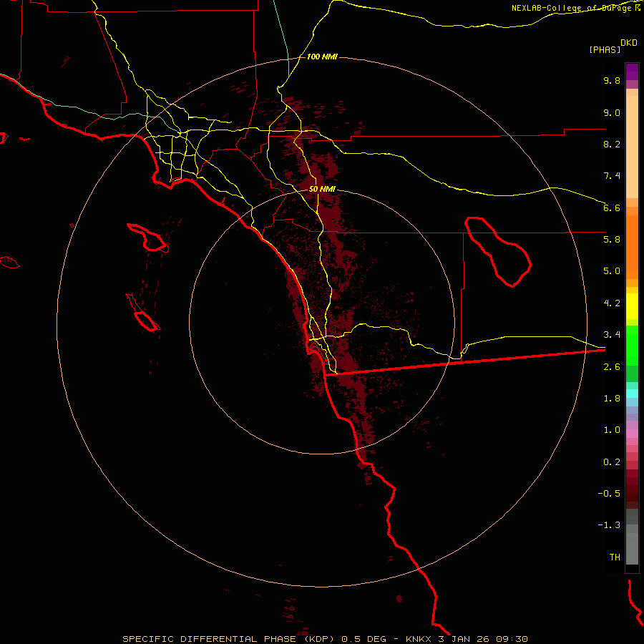
Task: Click the 100 NMI range ring label
Action: click(x=322, y=57)
